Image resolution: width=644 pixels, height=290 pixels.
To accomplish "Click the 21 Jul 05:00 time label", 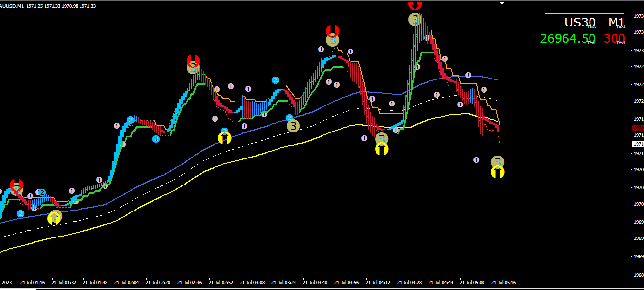I will [472, 283].
